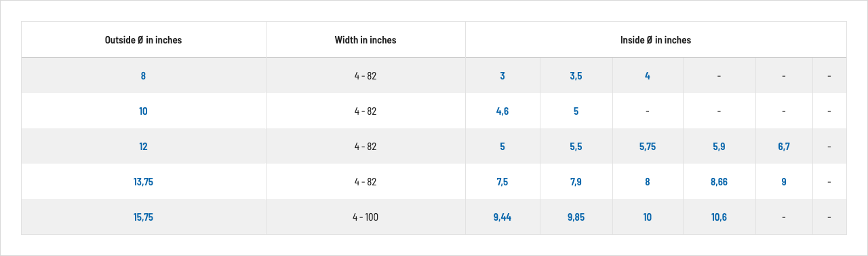Select inside diameter 9,44 link
Viewport: 868px width, 256px height.
tap(502, 217)
